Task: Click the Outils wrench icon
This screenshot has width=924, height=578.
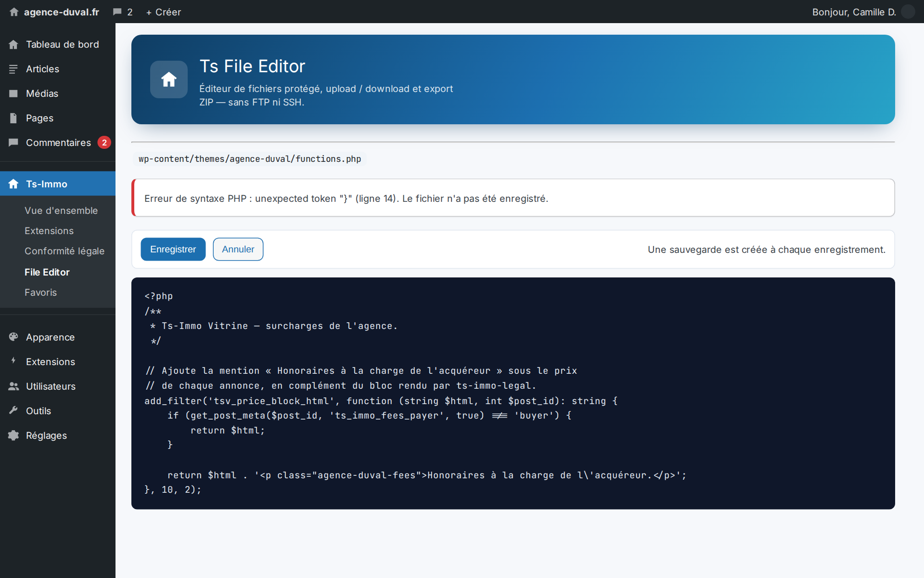Action: 13,410
